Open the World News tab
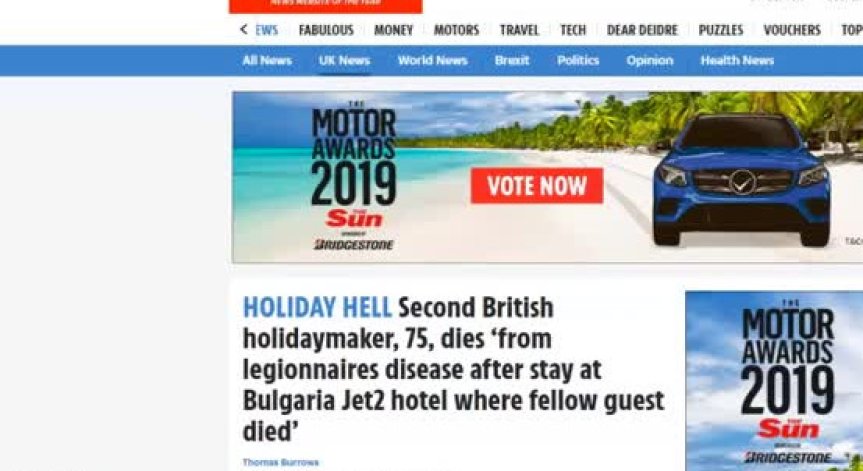 (x=433, y=61)
